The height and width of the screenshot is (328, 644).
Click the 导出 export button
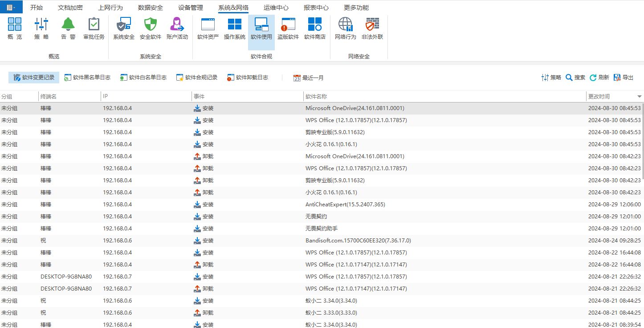624,78
